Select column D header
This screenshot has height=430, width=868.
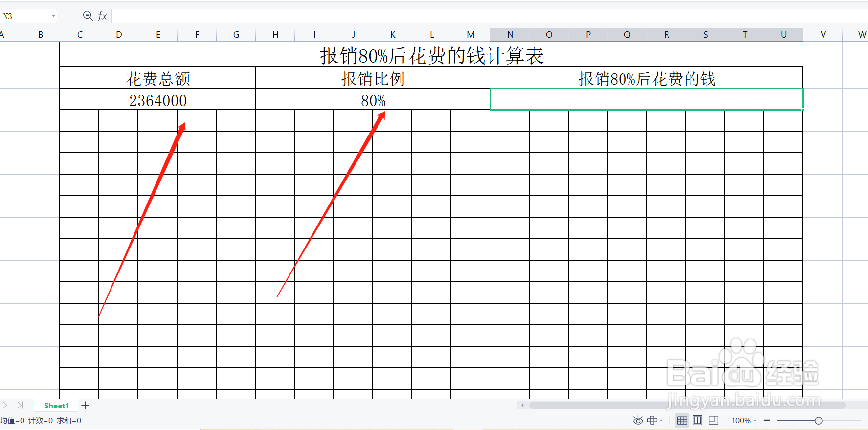pyautogui.click(x=119, y=34)
